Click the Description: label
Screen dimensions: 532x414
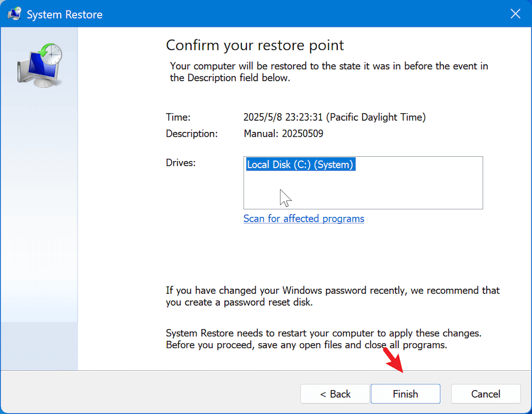coord(192,133)
